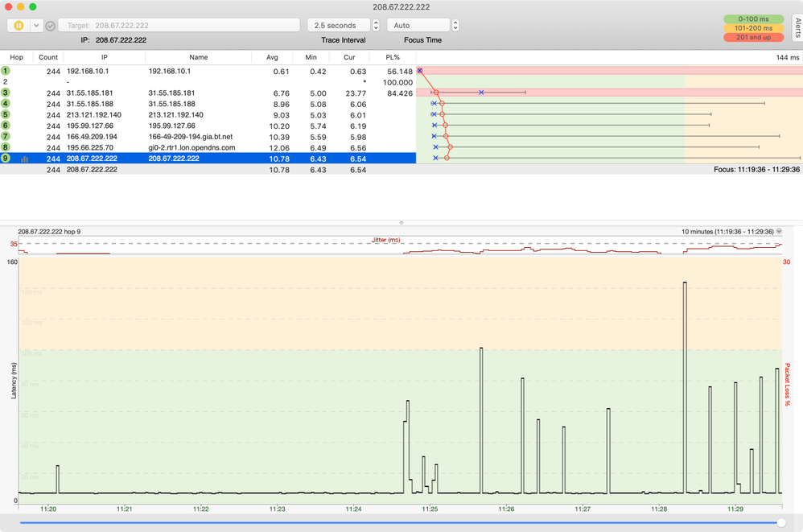Image resolution: width=803 pixels, height=532 pixels.
Task: Click the graph bar icon on hop 9 row
Action: 24,159
